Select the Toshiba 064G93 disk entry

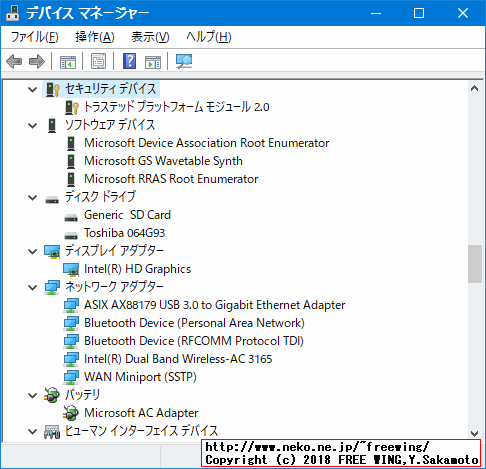pos(124,233)
